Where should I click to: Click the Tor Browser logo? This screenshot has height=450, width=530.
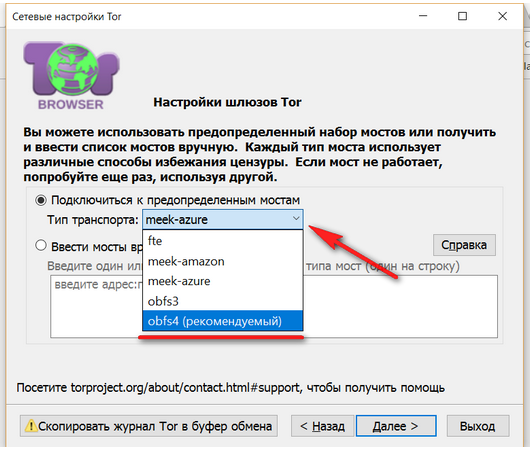click(x=71, y=76)
